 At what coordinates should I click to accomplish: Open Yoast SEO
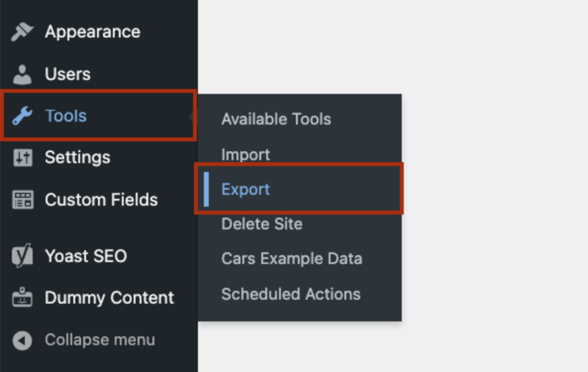(x=85, y=256)
